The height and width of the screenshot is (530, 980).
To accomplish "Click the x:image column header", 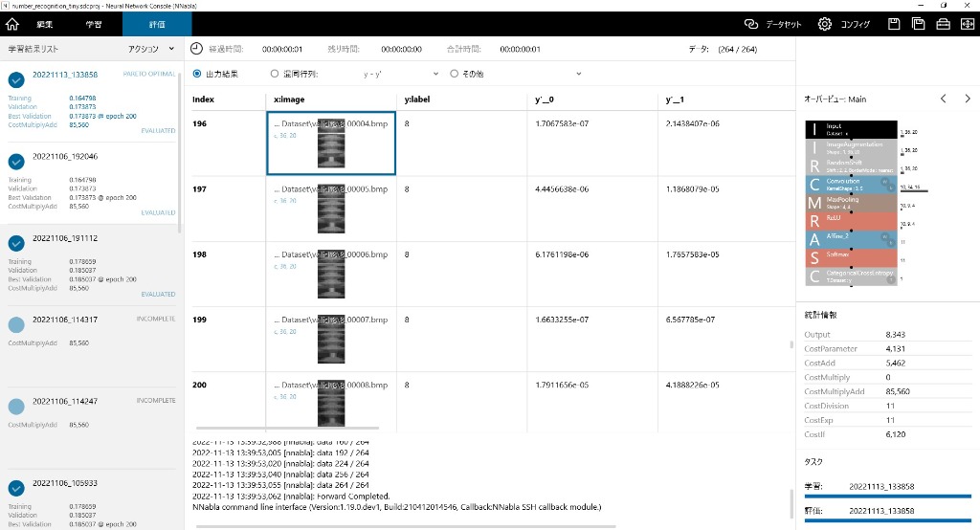I will coord(289,99).
